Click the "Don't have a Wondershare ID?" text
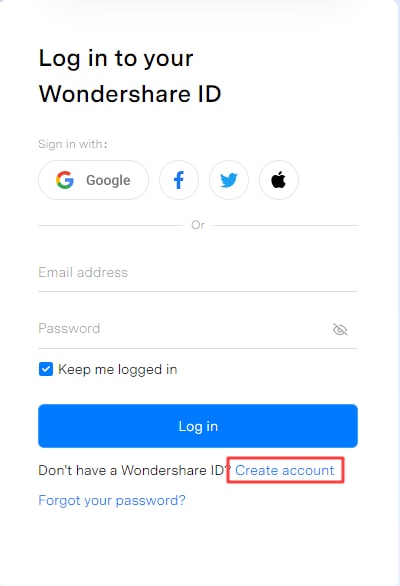Image resolution: width=400 pixels, height=586 pixels. coord(135,470)
